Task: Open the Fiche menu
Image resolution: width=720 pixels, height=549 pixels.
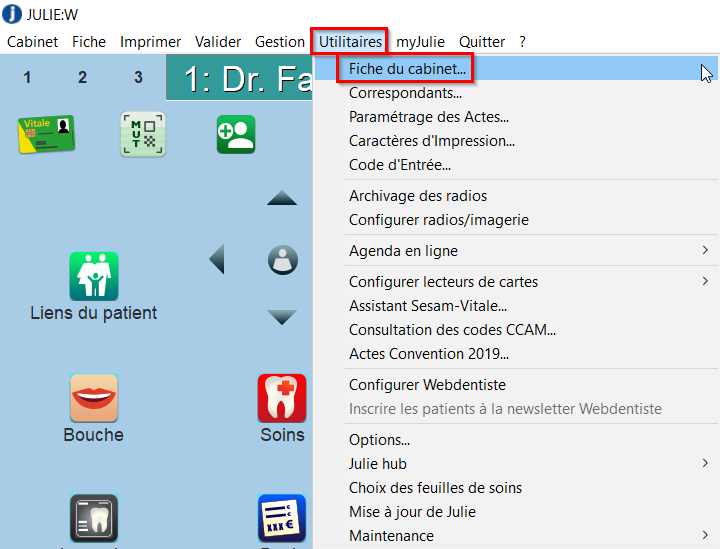Action: [x=89, y=42]
